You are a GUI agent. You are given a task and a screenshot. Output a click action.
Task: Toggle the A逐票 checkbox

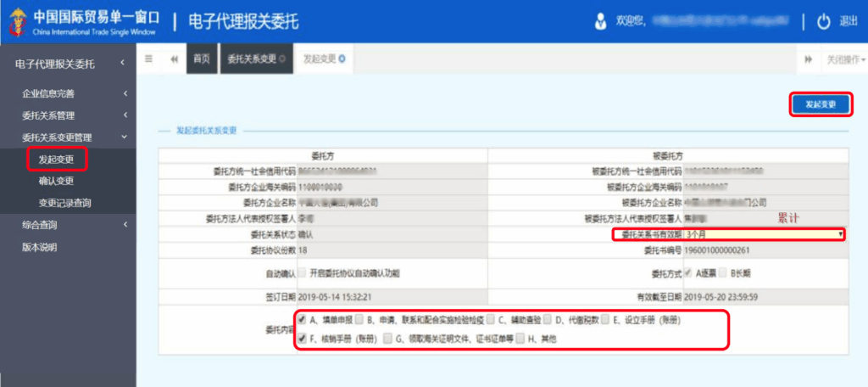[x=688, y=272]
